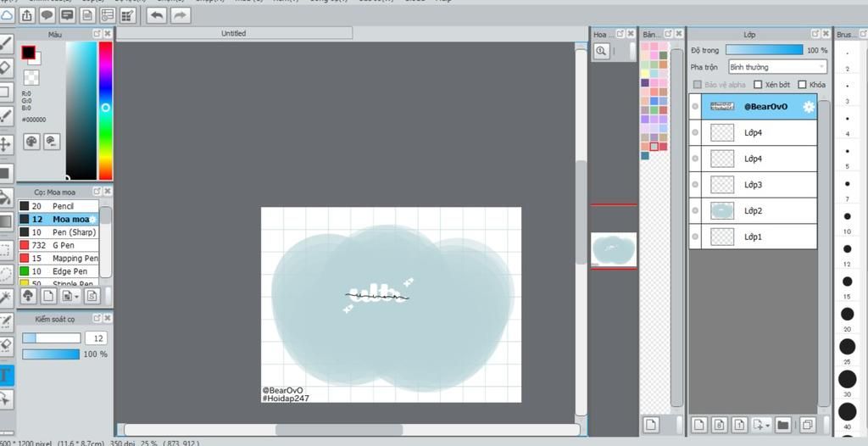Click the speech bubble icon in top toolbar
Viewport: 868px width, 446px height.
pyautogui.click(x=47, y=15)
